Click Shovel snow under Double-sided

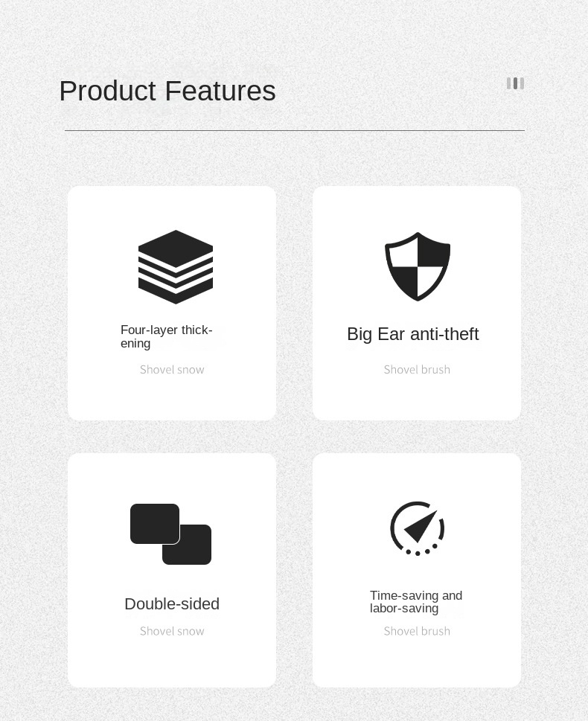click(172, 631)
